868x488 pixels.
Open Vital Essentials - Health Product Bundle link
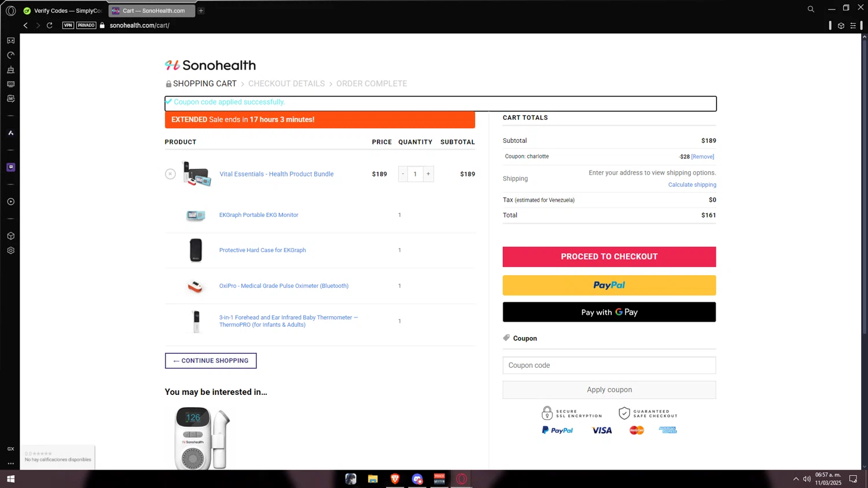pyautogui.click(x=277, y=174)
